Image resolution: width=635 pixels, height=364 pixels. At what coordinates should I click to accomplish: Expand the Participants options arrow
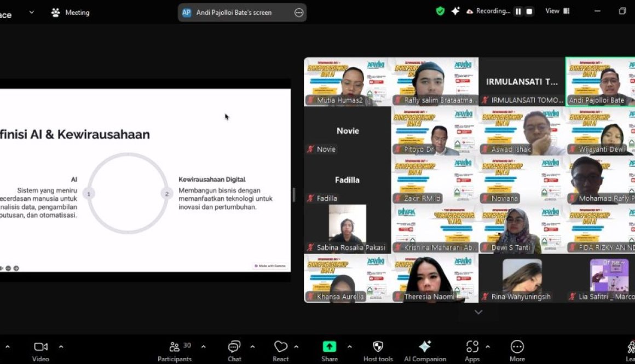click(204, 346)
